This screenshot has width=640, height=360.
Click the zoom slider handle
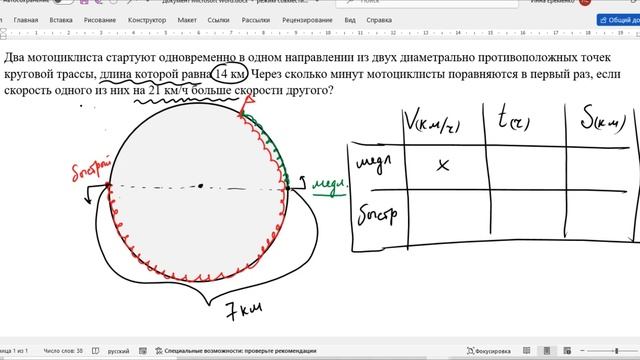tap(617, 351)
